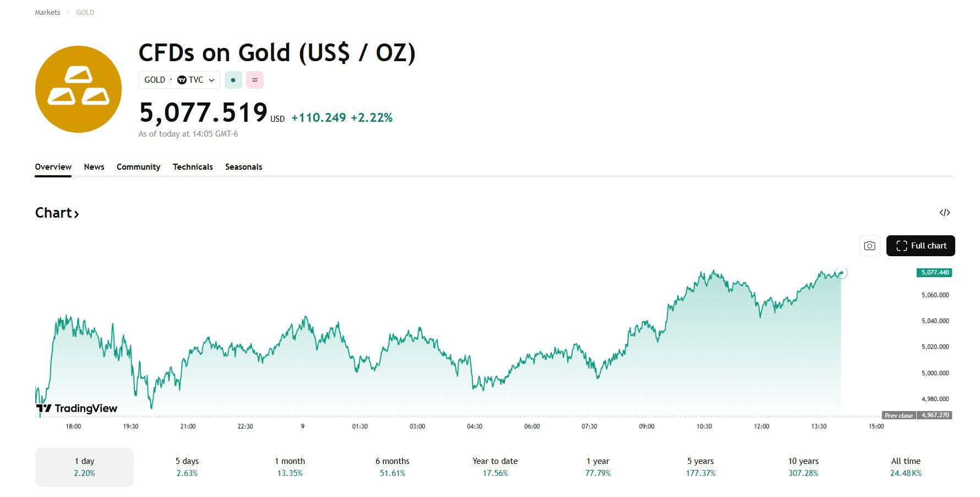Click the camera snapshot icon
The height and width of the screenshot is (497, 980).
point(869,246)
